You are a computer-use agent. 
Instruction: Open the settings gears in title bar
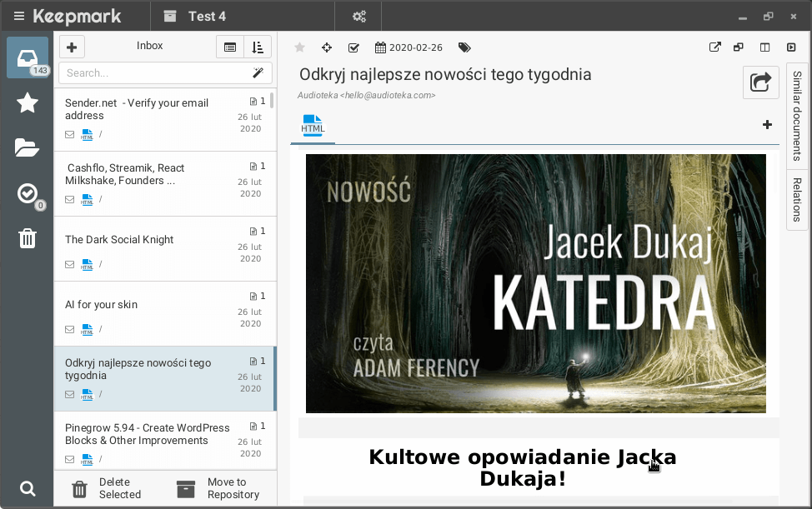coord(359,16)
